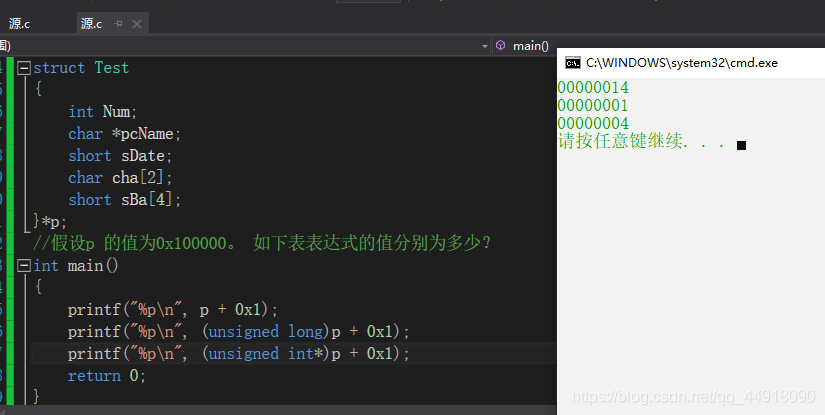Image resolution: width=825 pixels, height=415 pixels.
Task: Collapse the struct Test block
Action: click(x=24, y=68)
